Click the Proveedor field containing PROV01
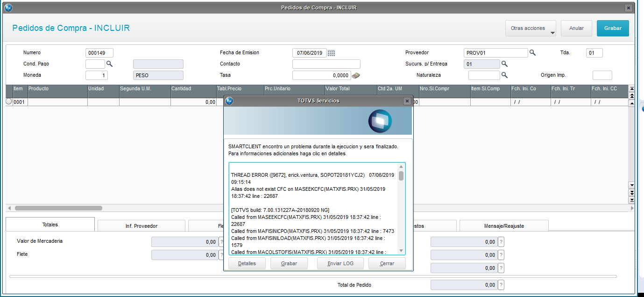Viewport: 644px width, 297px height. click(496, 53)
